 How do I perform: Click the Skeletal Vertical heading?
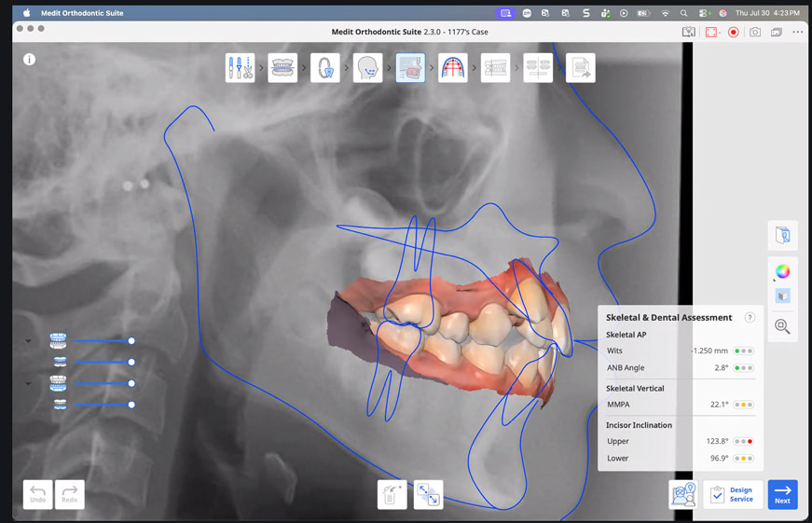pos(635,389)
